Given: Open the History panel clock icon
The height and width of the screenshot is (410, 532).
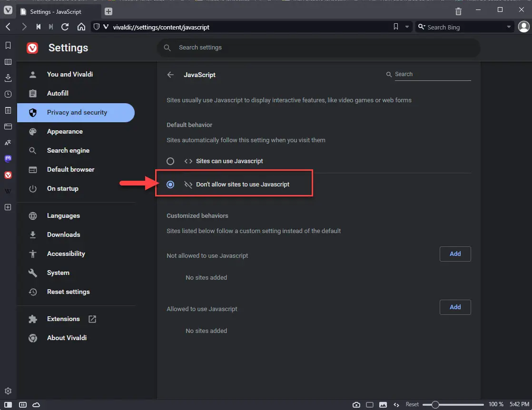Looking at the screenshot, I should 8,94.
